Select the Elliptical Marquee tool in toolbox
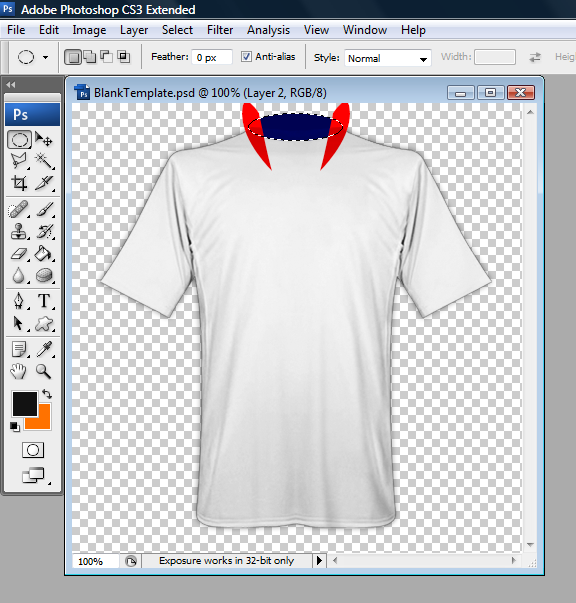Image resolution: width=576 pixels, height=603 pixels. point(19,140)
